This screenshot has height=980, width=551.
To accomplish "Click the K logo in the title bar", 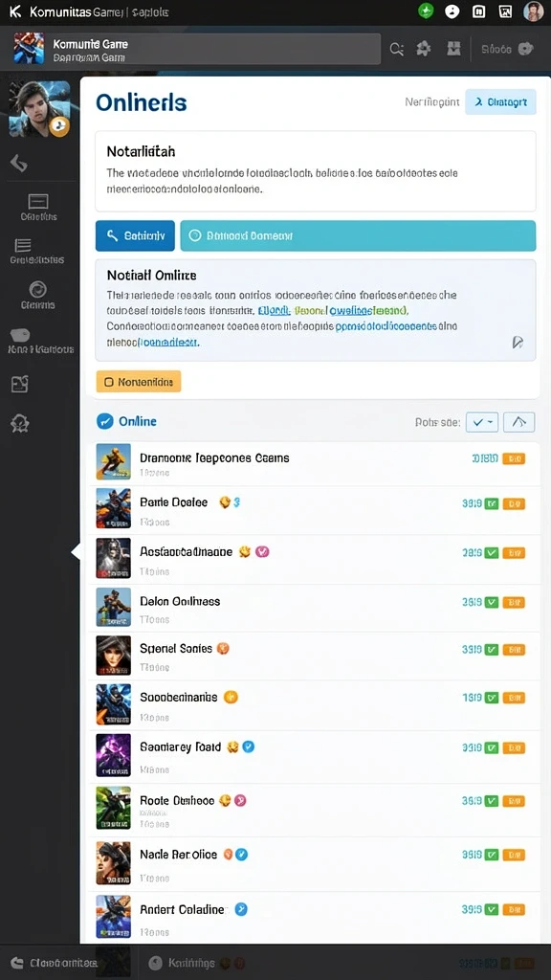I will pos(15,11).
